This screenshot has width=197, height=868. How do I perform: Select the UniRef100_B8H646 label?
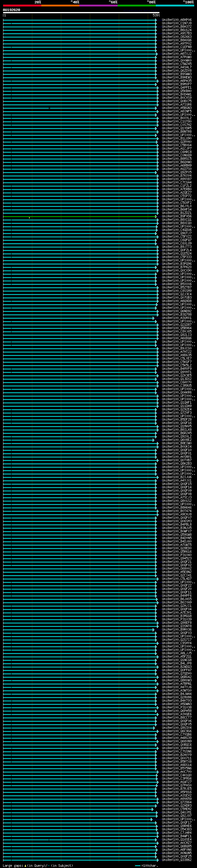(x=177, y=507)
